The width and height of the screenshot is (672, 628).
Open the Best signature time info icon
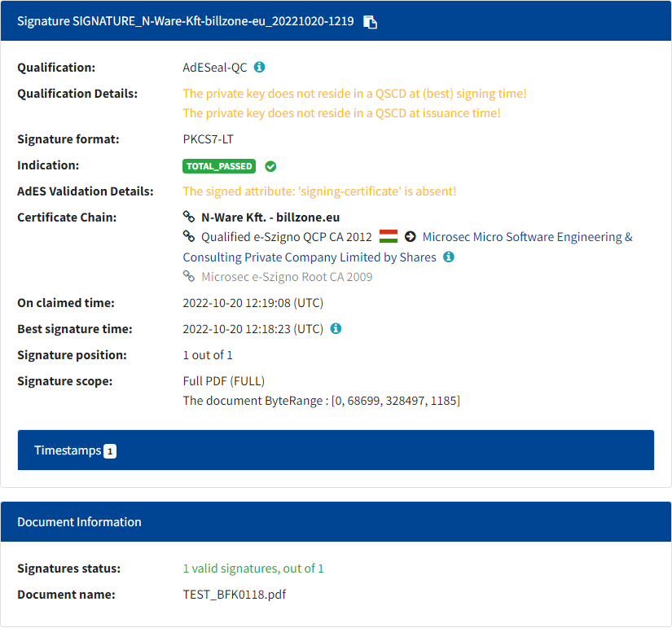[x=336, y=329]
